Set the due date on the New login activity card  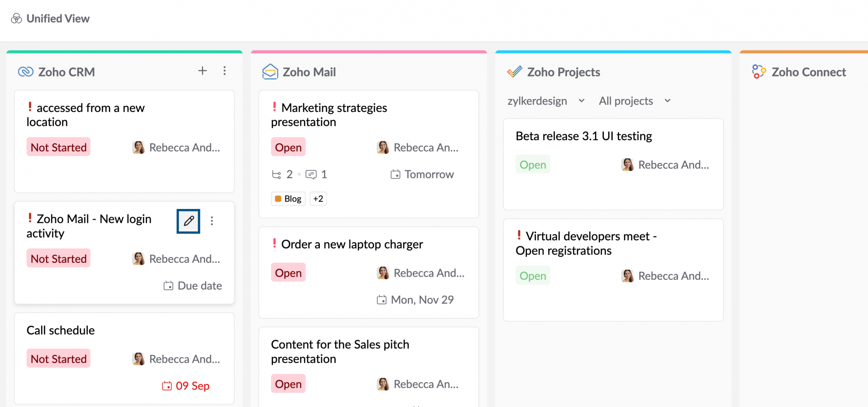pyautogui.click(x=193, y=286)
